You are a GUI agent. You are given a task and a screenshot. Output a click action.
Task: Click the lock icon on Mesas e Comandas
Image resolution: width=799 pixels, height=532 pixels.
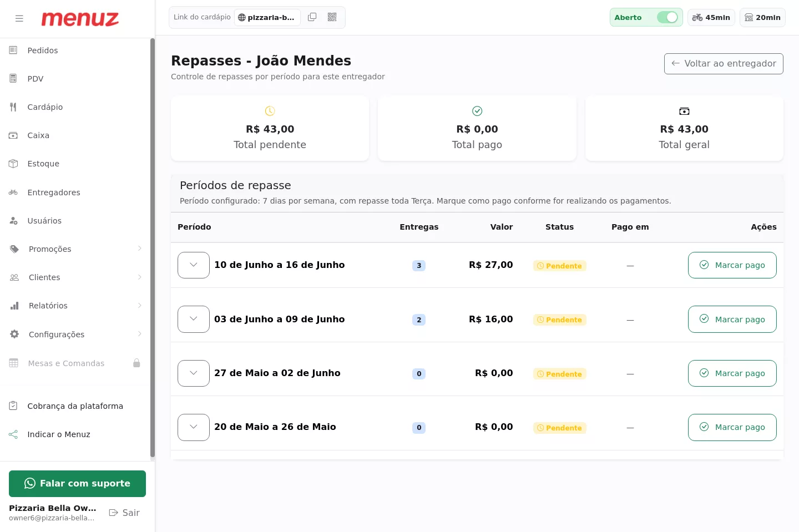click(x=136, y=363)
